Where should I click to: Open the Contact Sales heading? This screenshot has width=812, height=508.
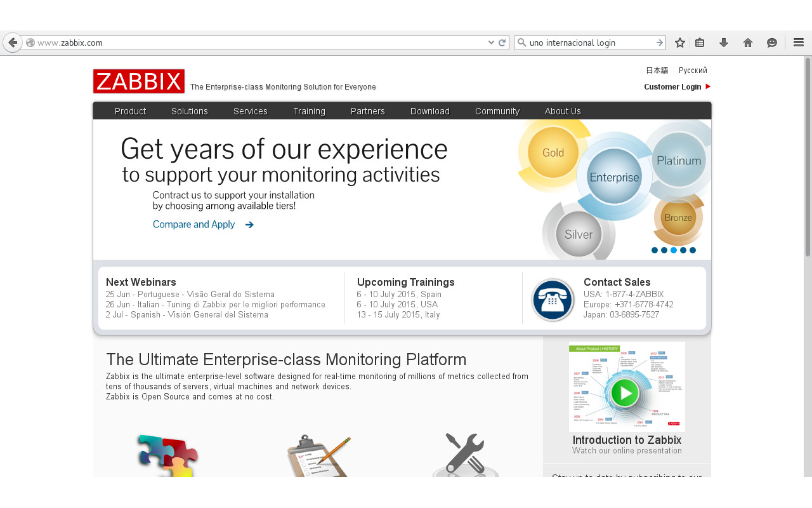617,282
